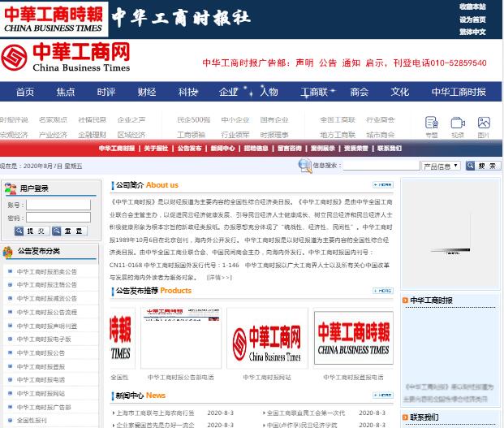The height and width of the screenshot is (428, 504).
Task: Click 中華工商時報 China Business Times product thumbnail
Action: pyautogui.click(x=354, y=338)
